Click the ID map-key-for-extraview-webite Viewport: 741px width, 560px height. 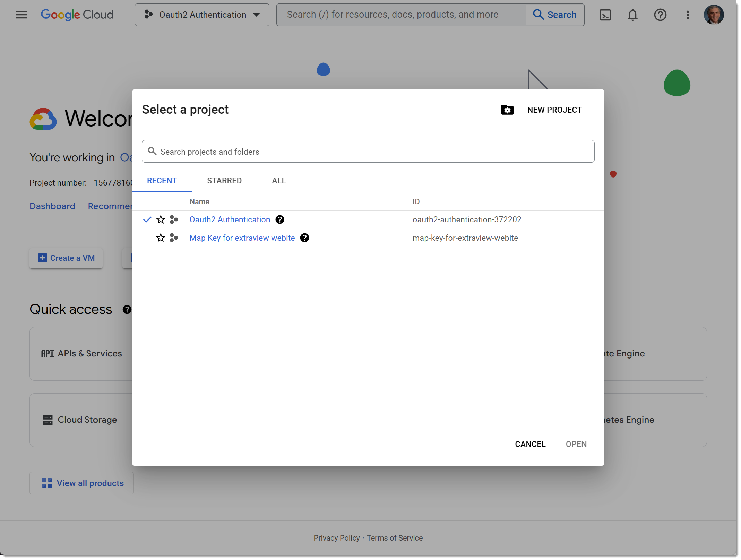[465, 238]
